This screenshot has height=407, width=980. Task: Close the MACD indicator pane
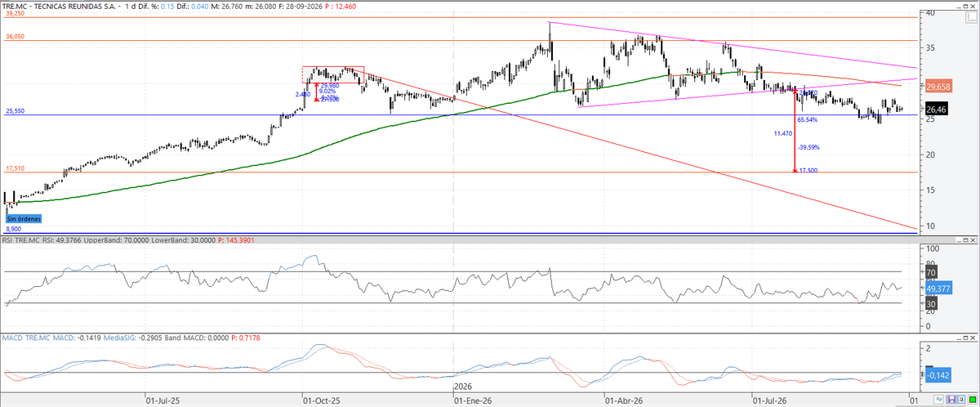[973, 336]
